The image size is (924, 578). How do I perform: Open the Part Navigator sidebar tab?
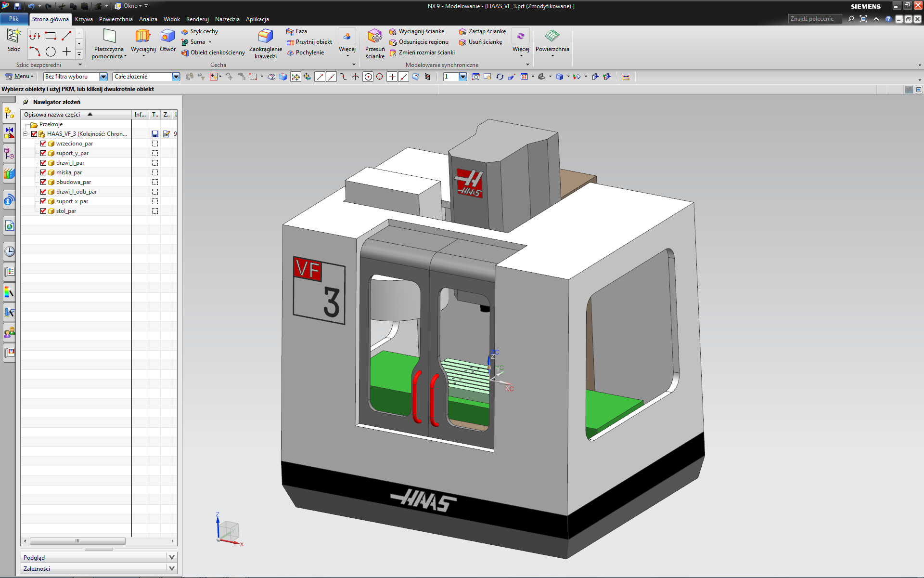point(9,153)
